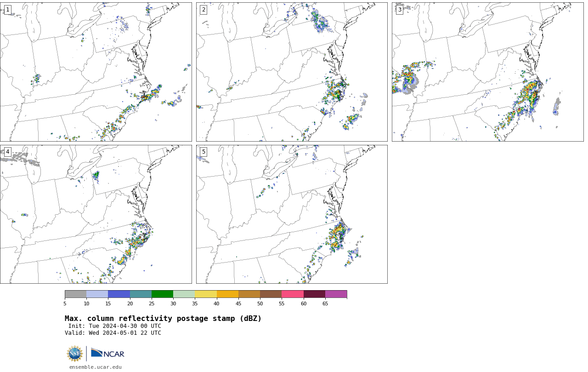Click the yellow 35-40 dBZ swatch

pos(206,294)
